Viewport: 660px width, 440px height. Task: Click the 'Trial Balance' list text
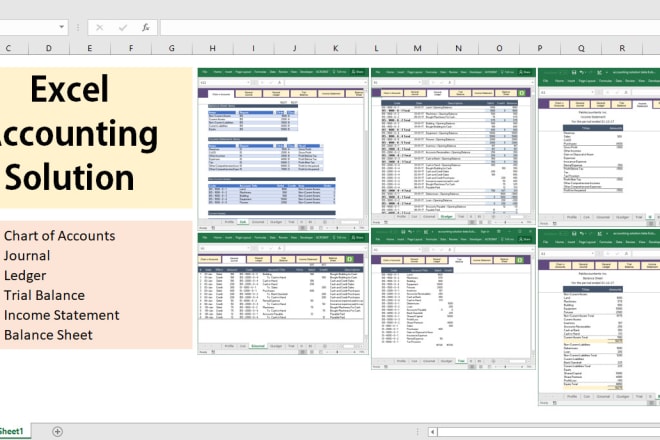click(44, 295)
